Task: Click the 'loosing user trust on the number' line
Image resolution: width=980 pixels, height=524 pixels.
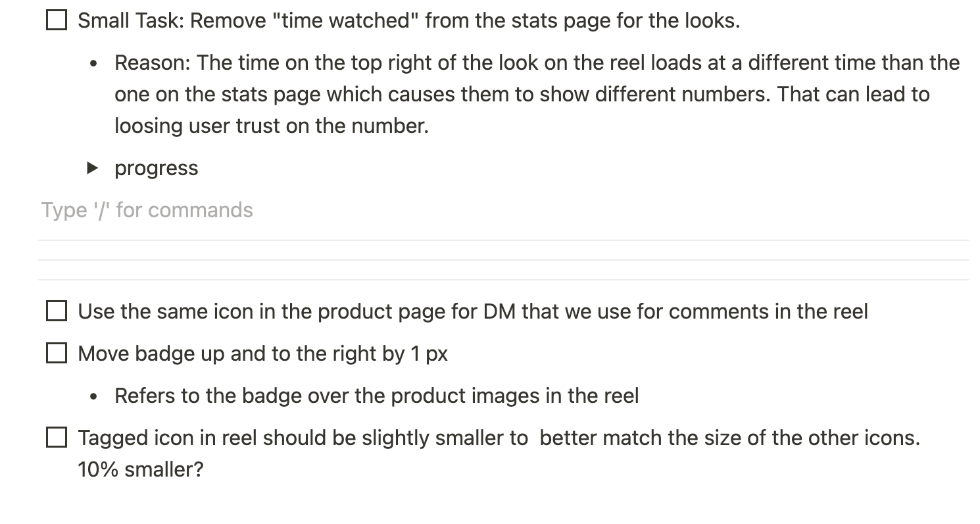Action: click(272, 125)
